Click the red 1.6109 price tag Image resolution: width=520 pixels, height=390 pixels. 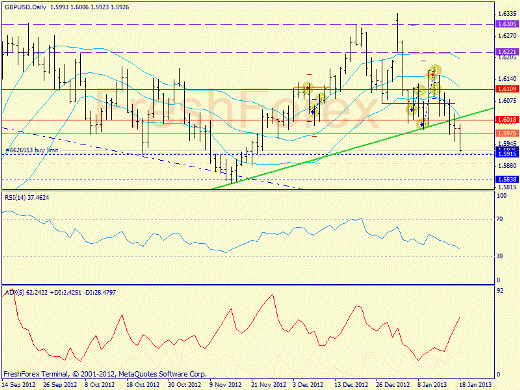(x=507, y=89)
